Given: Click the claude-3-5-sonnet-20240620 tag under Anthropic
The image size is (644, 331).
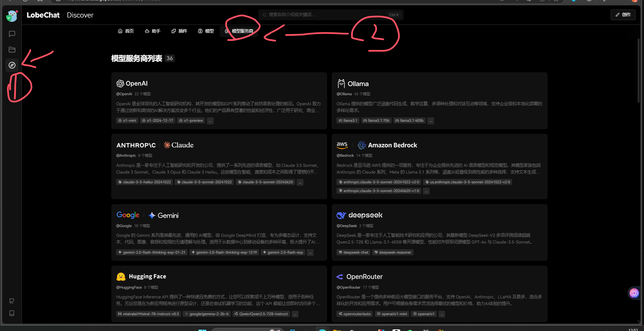Looking at the screenshot, I should tap(265, 182).
